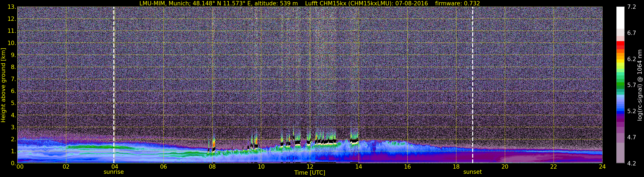Click the time axis tick '14'
This screenshot has height=177, width=644.
pyautogui.click(x=358, y=167)
